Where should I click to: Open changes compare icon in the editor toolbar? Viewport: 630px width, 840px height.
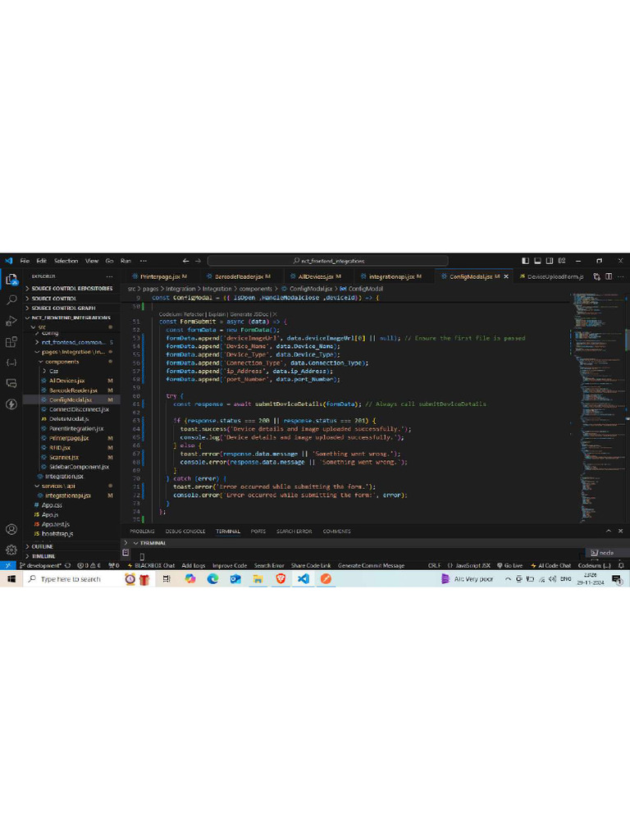[x=597, y=276]
